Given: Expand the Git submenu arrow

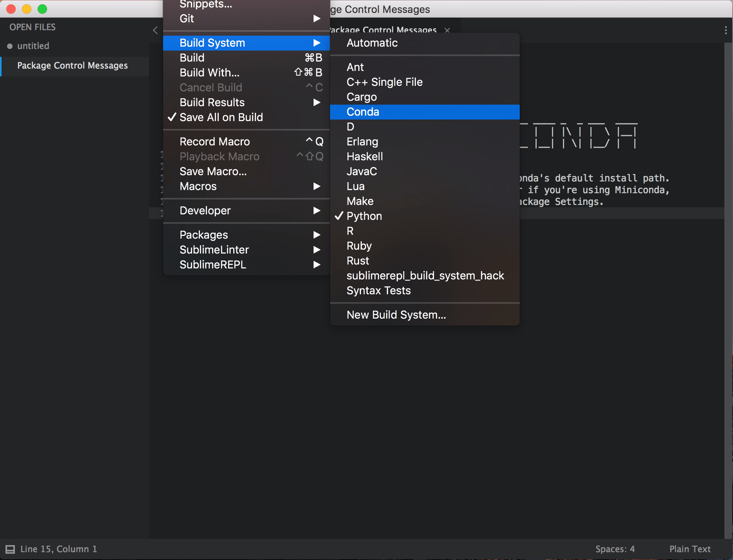Looking at the screenshot, I should pos(317,18).
